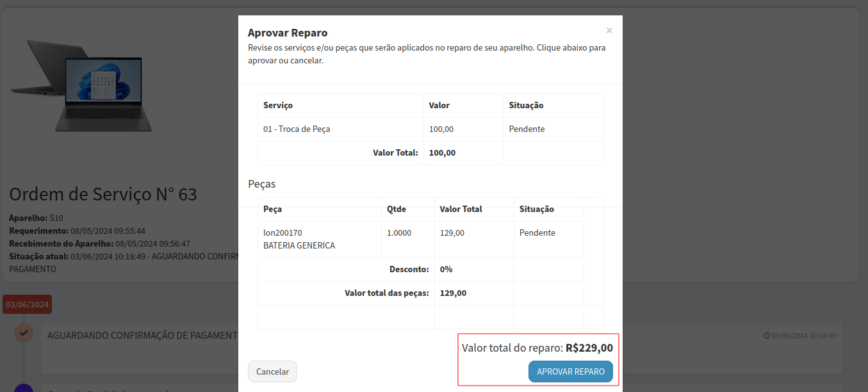Click the Serviço column header

point(278,105)
